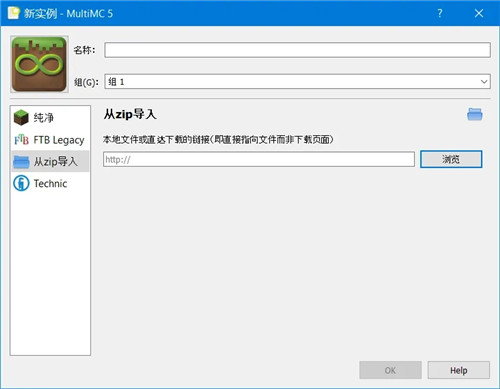This screenshot has height=389, width=500.
Task: Open the Technic page label
Action: [50, 183]
